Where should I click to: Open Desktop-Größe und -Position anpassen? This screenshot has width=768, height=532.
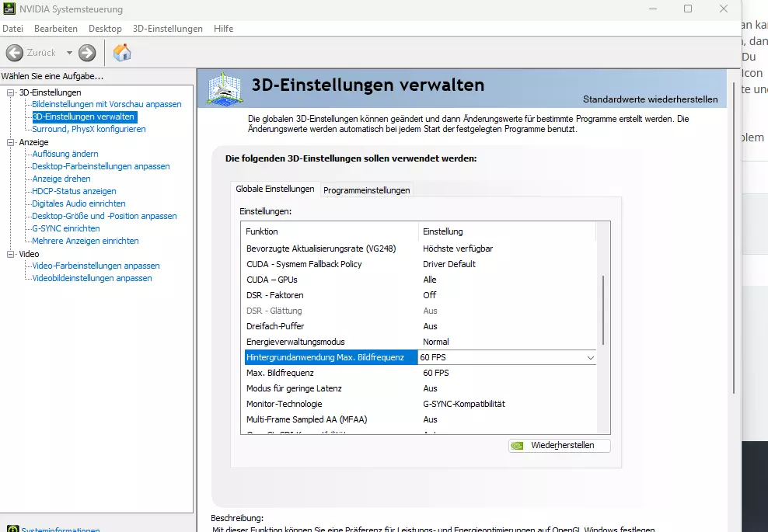pos(104,216)
